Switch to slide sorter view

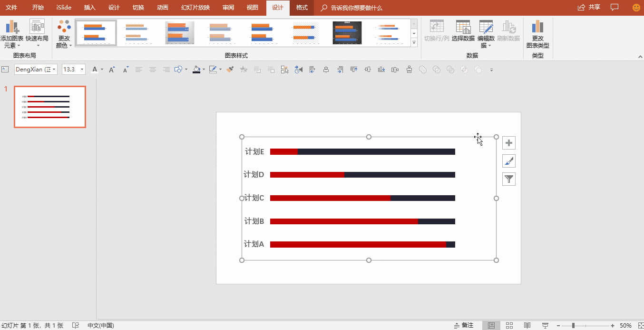[x=509, y=325]
